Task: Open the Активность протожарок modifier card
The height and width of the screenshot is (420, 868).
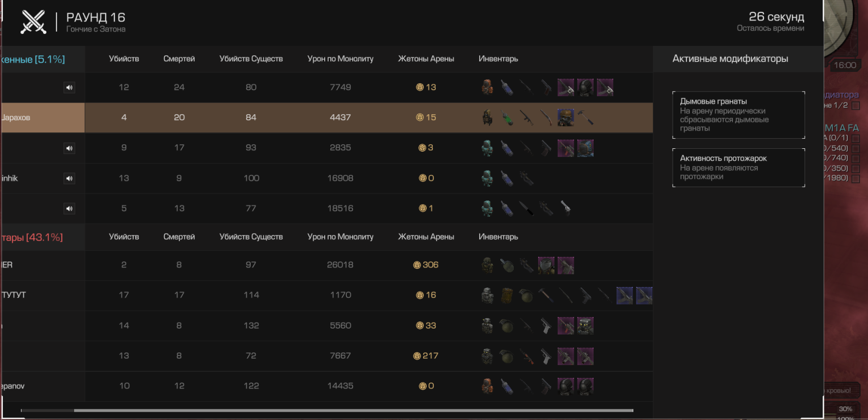Action: (738, 168)
